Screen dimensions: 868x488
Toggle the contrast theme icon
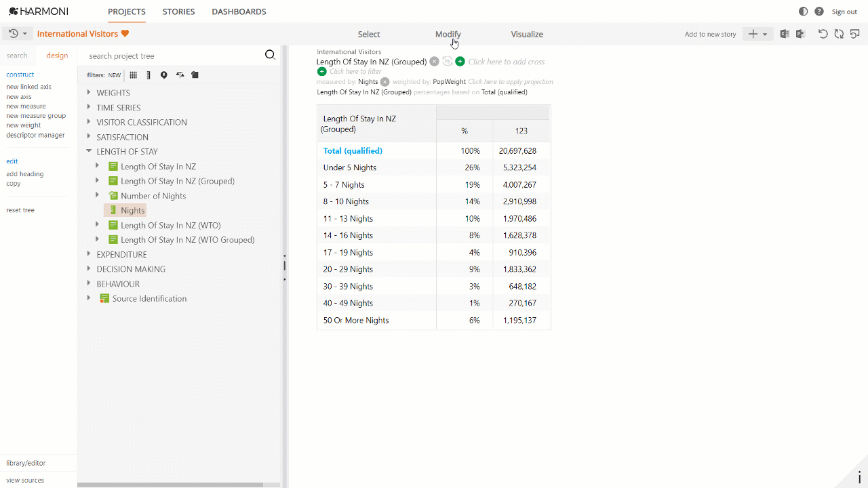coord(804,12)
